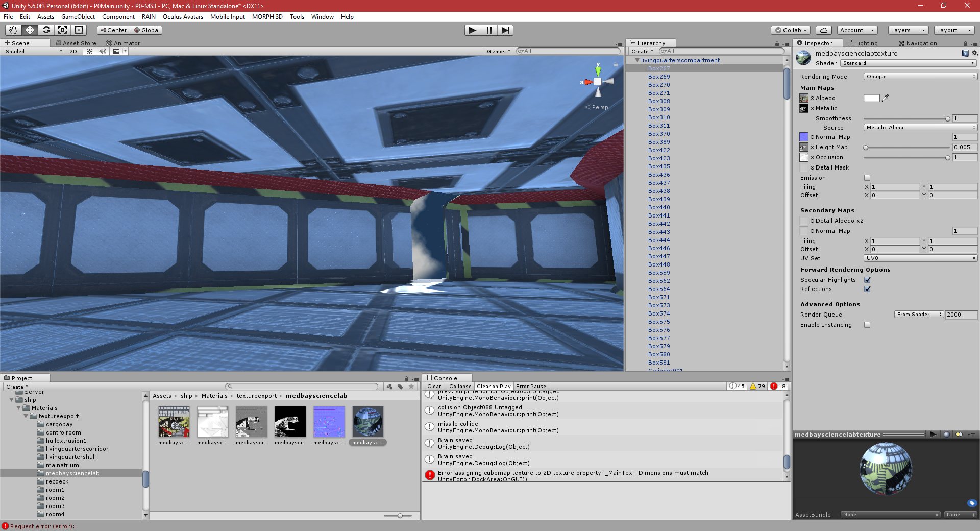Select the Scale tool

[x=63, y=30]
